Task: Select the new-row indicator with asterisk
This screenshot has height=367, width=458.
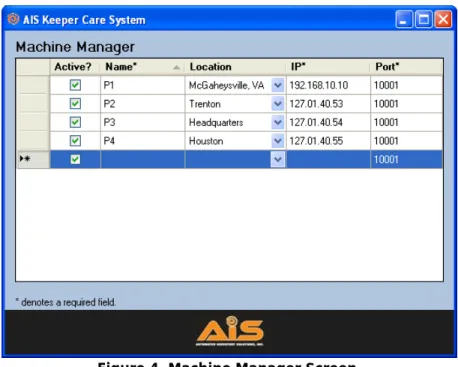Action: [x=33, y=159]
